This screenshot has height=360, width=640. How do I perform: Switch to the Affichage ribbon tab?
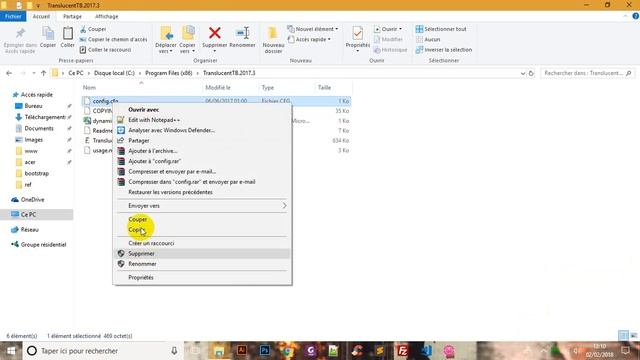pos(107,16)
